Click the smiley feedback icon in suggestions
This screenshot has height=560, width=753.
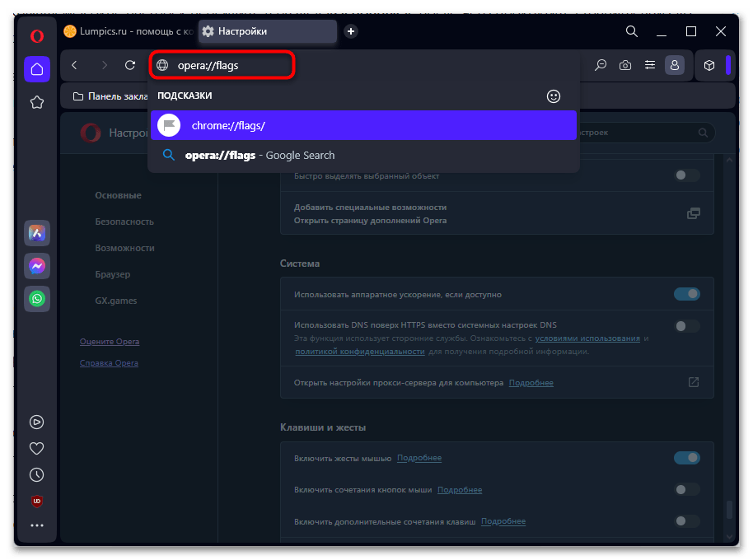tap(554, 96)
